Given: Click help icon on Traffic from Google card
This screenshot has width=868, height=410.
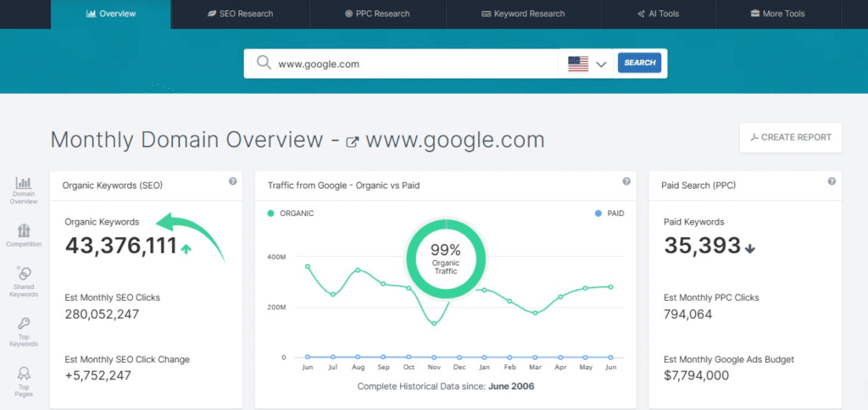Looking at the screenshot, I should coord(626,181).
